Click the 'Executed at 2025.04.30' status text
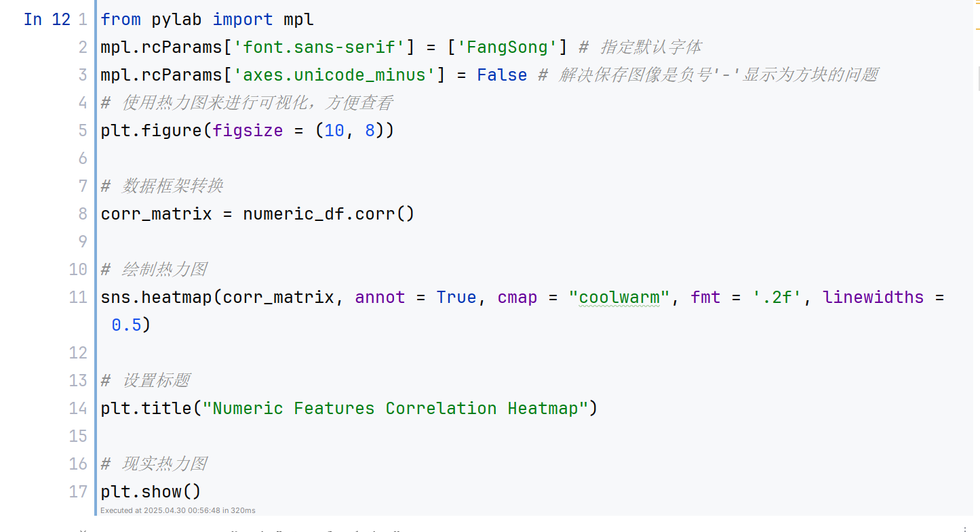The height and width of the screenshot is (532, 980). pos(178,510)
